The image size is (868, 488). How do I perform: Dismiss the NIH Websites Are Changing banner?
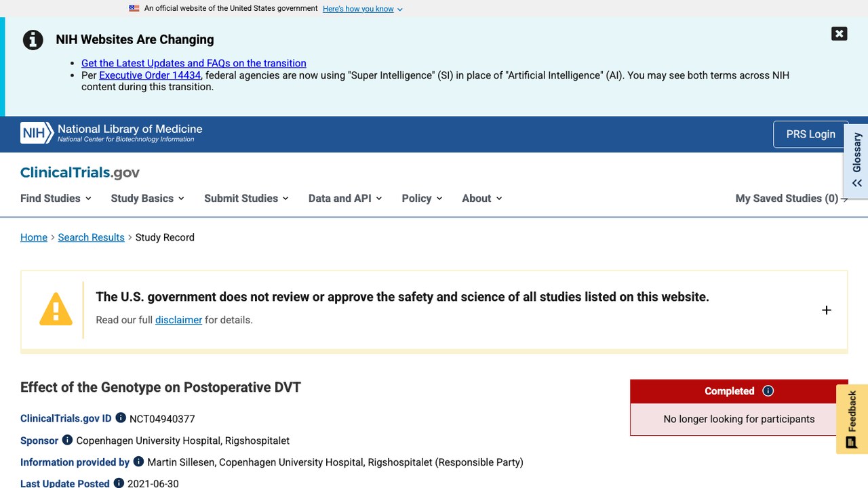tap(839, 34)
